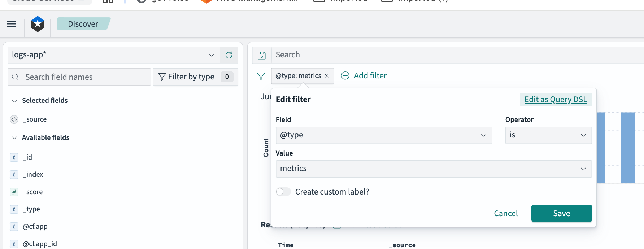The image size is (644, 249).
Task: Click the @type: metrics filter pill
Action: [x=298, y=76]
